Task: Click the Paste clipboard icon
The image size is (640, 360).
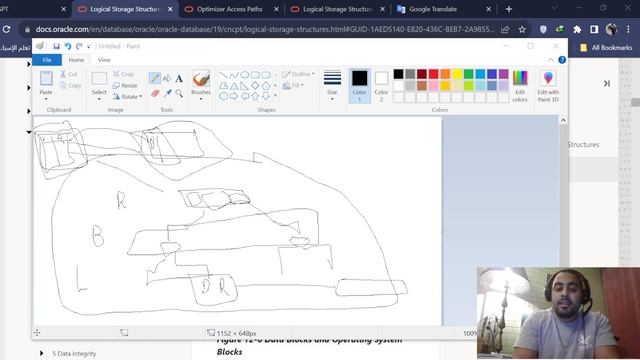Action: [46, 78]
